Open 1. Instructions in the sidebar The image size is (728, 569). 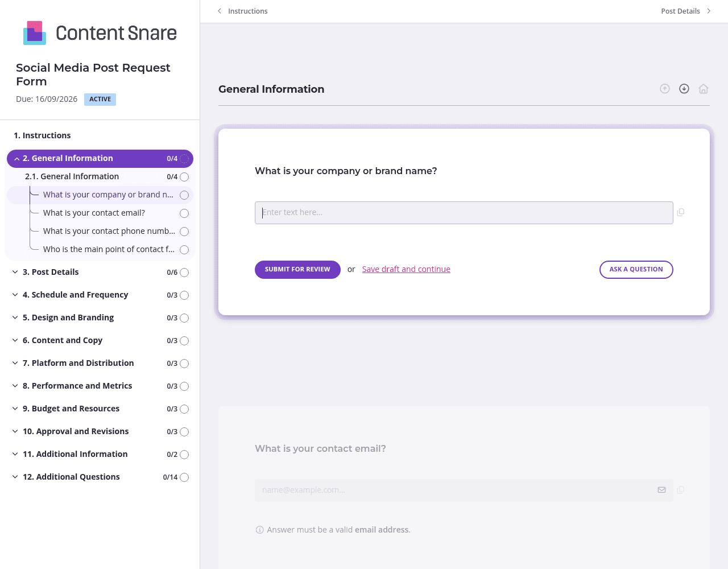click(x=42, y=135)
